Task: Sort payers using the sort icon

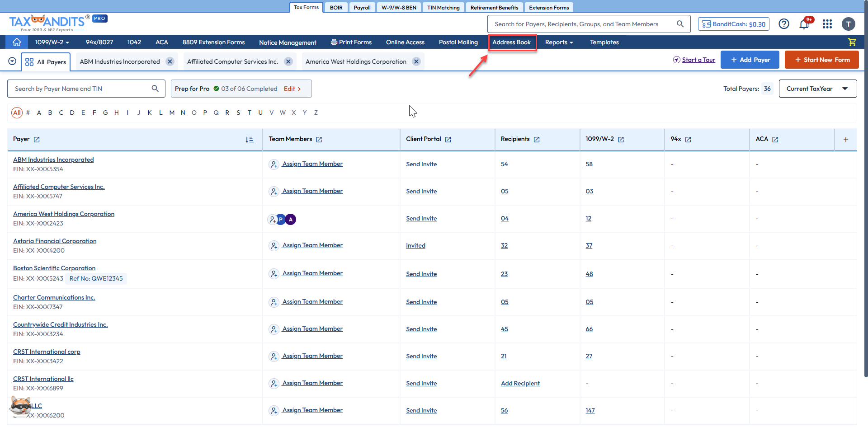Action: pos(250,140)
